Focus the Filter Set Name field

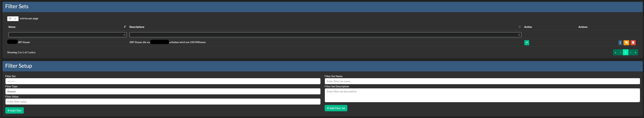482,81
